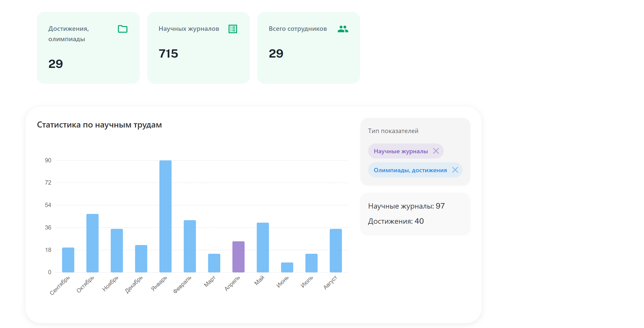This screenshot has width=644, height=328.
Task: Remove the Олимпиады, достижения filter chip
Action: coord(455,170)
